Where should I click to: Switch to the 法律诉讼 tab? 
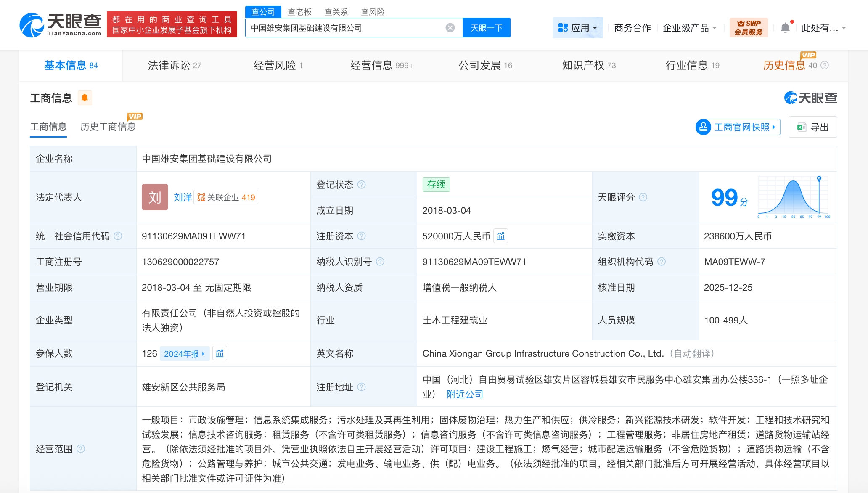click(x=174, y=65)
